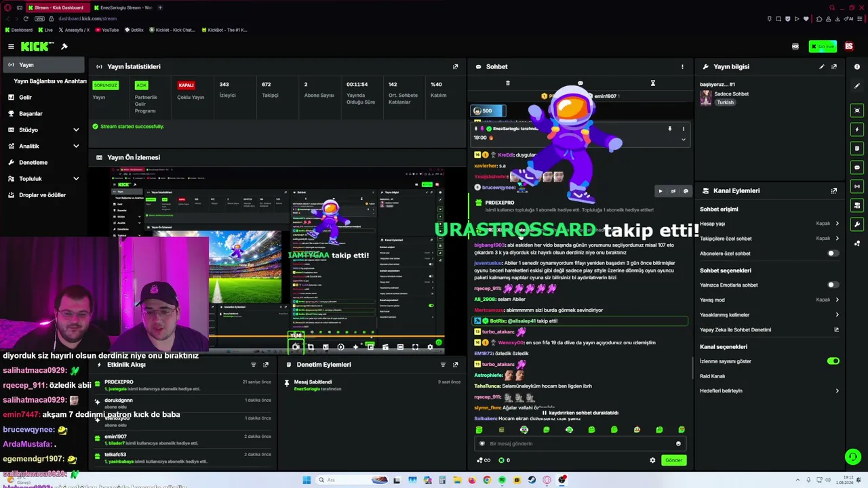Open the emoji picker in the message box
The height and width of the screenshot is (488, 868).
pos(678,444)
